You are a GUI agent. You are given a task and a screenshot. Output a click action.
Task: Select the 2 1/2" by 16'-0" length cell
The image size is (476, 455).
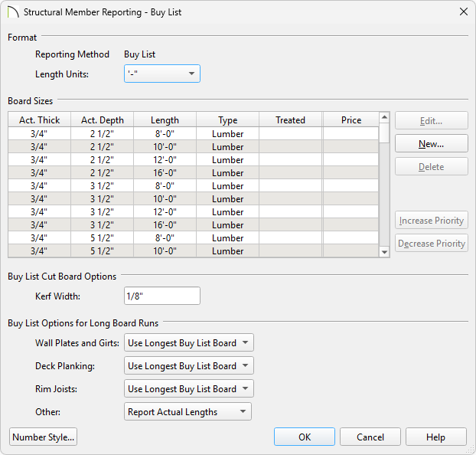(x=165, y=173)
